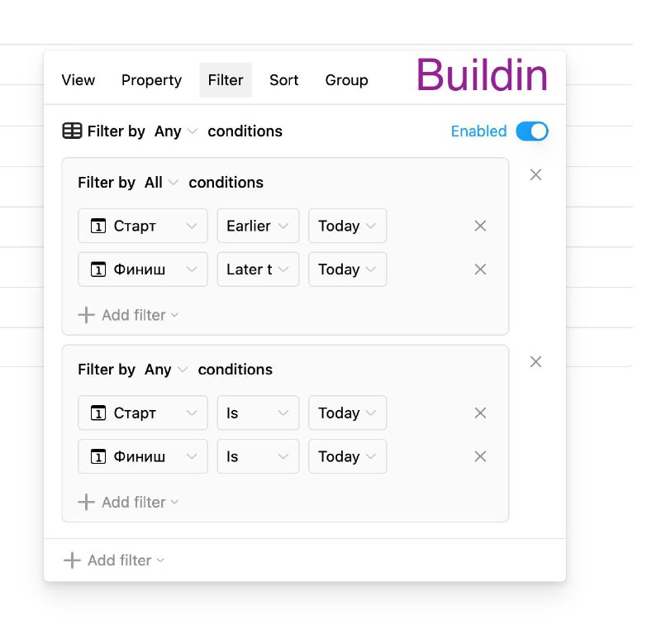Change the All conditions dropdown in first group
This screenshot has width=661, height=644.
161,183
